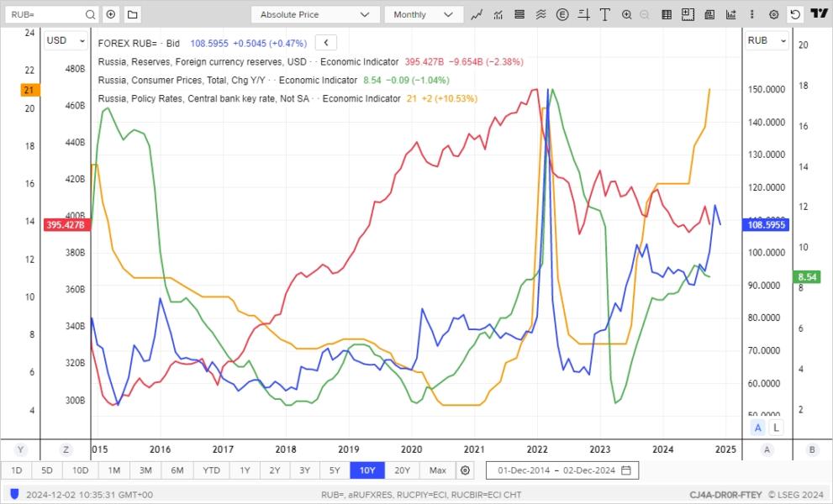Screen dimensions: 833x504
Task: Select the 20Y range tab
Action: pyautogui.click(x=402, y=470)
